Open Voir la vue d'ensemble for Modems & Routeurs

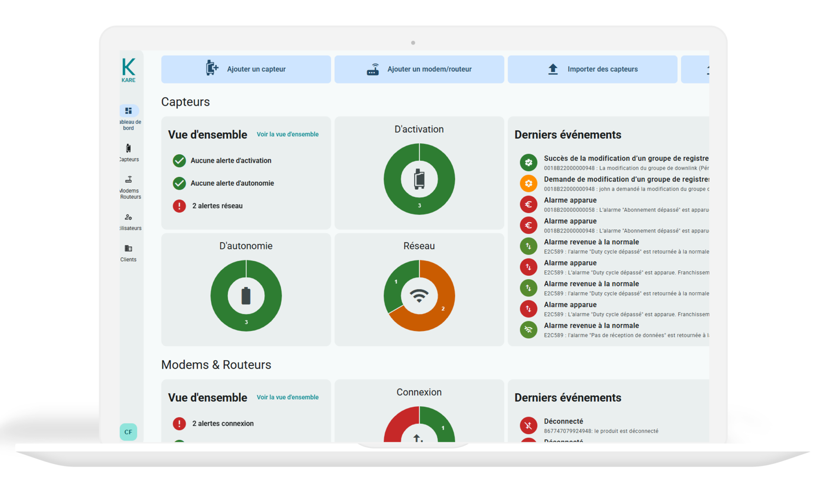click(x=287, y=397)
